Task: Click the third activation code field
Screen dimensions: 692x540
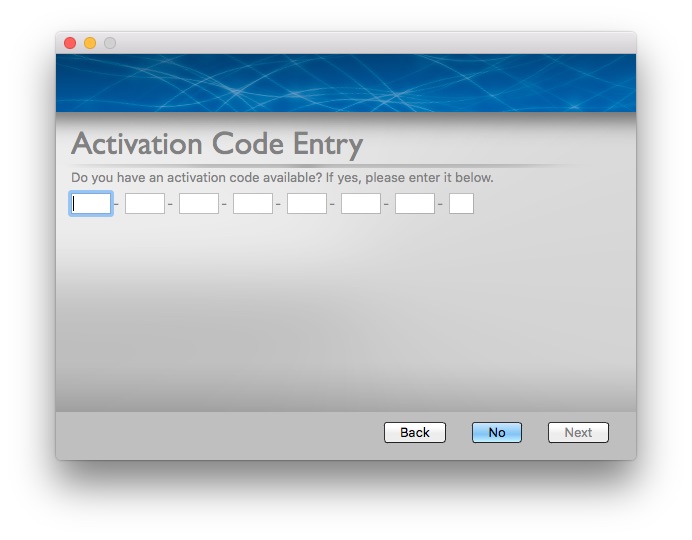Action: click(199, 203)
